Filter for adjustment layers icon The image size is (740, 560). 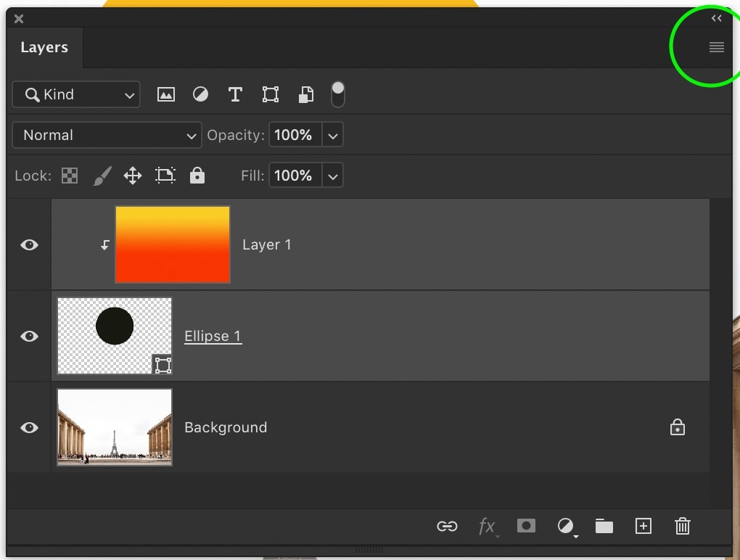[x=200, y=94]
